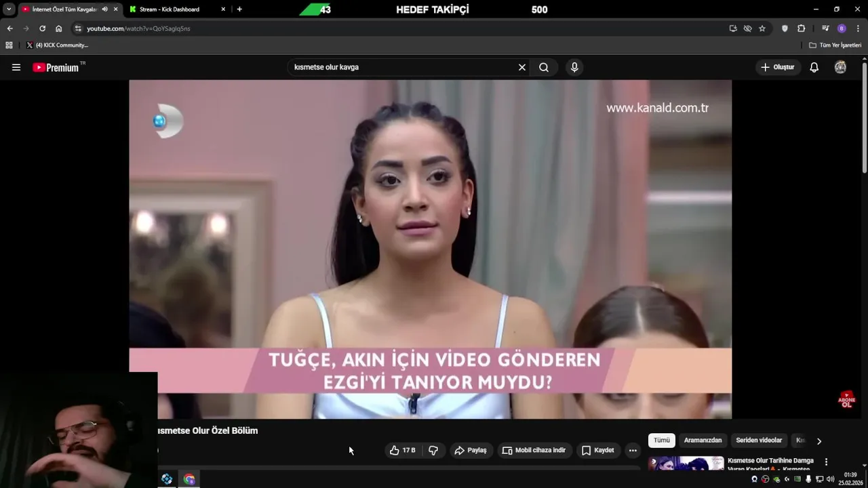
Task: Open the tab search dropdown arrow
Action: click(x=9, y=9)
